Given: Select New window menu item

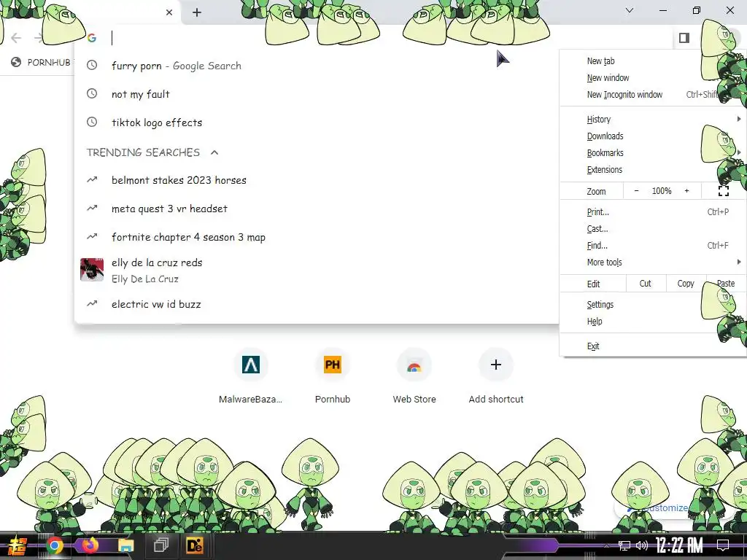Looking at the screenshot, I should [x=608, y=77].
